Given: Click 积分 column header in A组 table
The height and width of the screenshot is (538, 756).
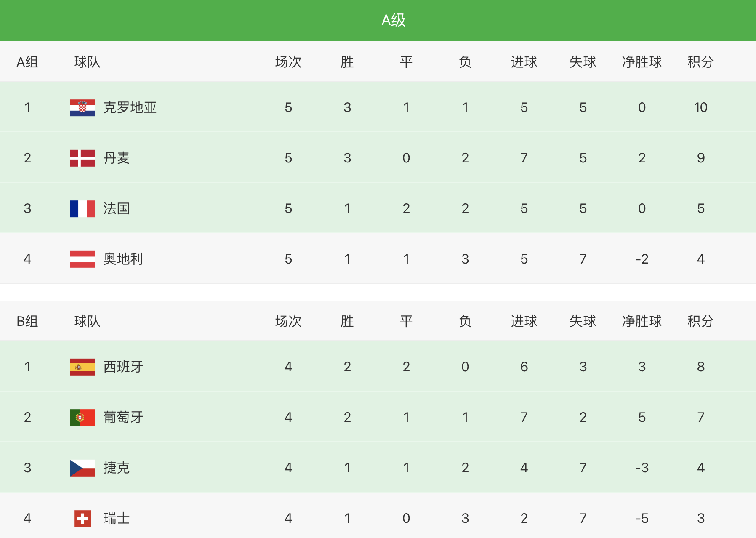Looking at the screenshot, I should coord(700,62).
